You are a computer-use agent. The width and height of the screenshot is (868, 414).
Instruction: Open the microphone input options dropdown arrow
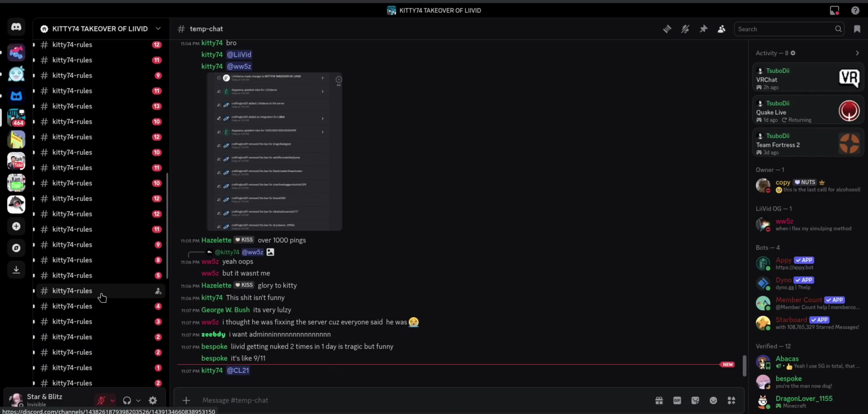point(113,400)
